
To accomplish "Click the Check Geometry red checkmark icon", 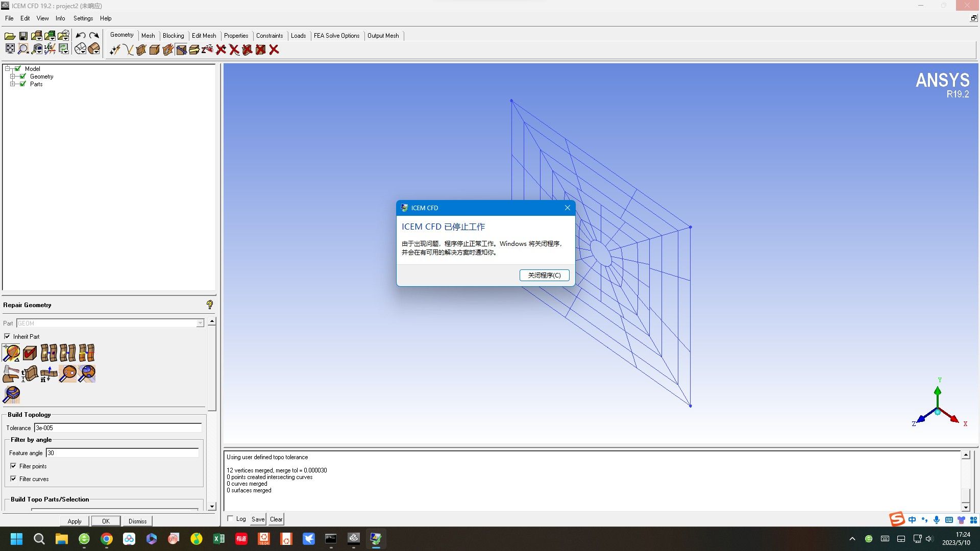I will coord(30,353).
